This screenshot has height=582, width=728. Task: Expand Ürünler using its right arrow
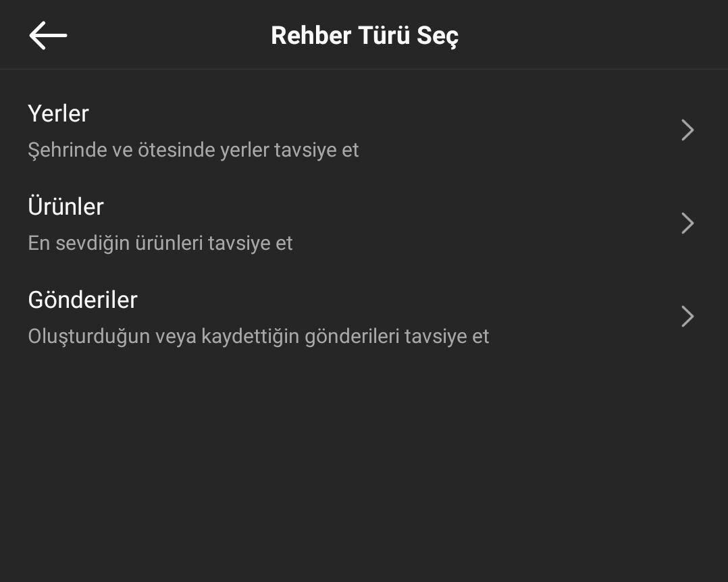coord(687,223)
